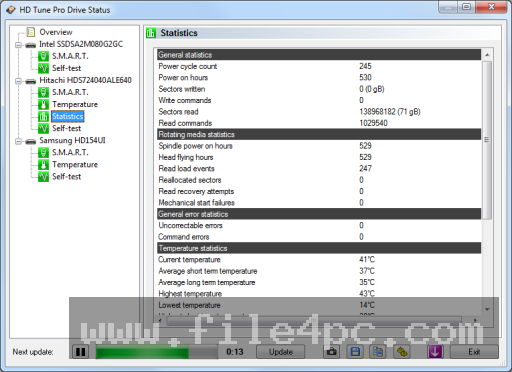Select the Hitachi HDS724040ALE640 drive
This screenshot has height=372, width=512.
[85, 80]
